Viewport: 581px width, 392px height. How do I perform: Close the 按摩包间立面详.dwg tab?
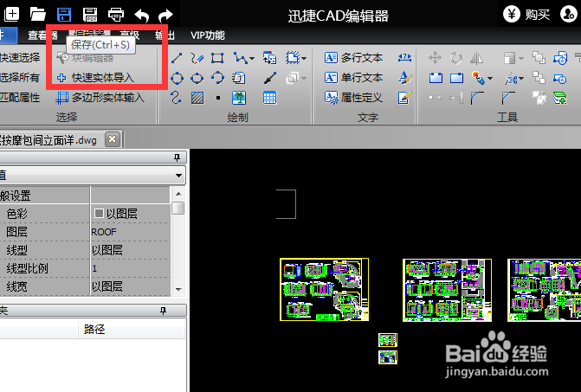point(113,139)
